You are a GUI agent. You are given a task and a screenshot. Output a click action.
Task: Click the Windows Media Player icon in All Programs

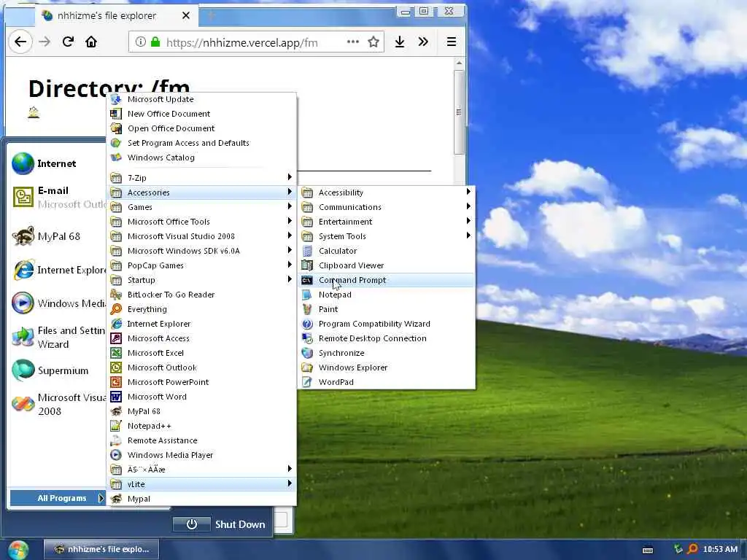(116, 455)
